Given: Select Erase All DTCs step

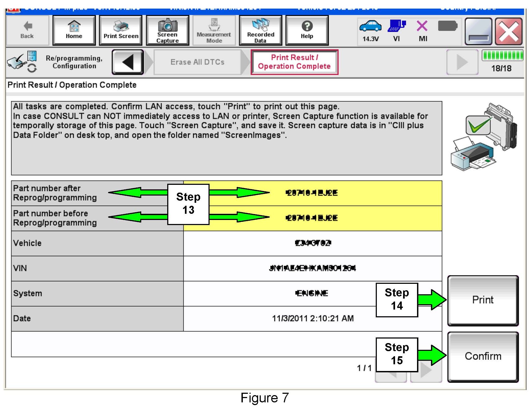Looking at the screenshot, I should click(197, 62).
